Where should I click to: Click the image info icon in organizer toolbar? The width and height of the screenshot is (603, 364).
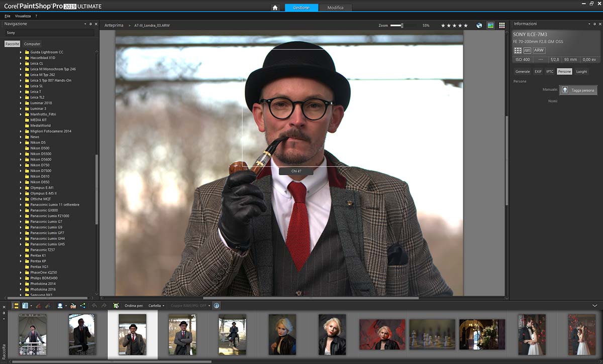click(217, 305)
